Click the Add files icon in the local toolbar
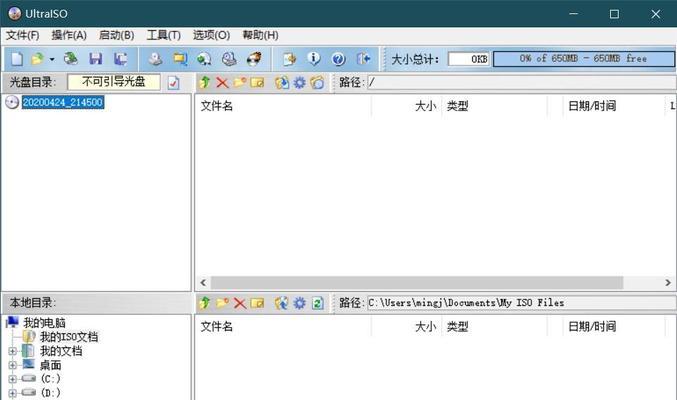 (x=282, y=303)
